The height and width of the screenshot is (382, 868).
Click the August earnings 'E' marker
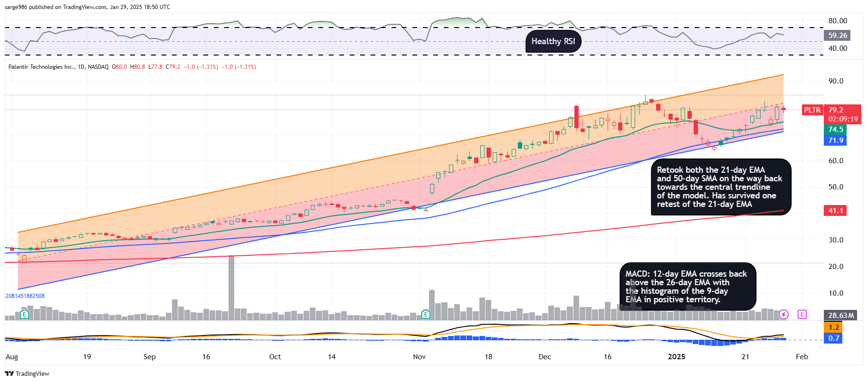tap(24, 314)
